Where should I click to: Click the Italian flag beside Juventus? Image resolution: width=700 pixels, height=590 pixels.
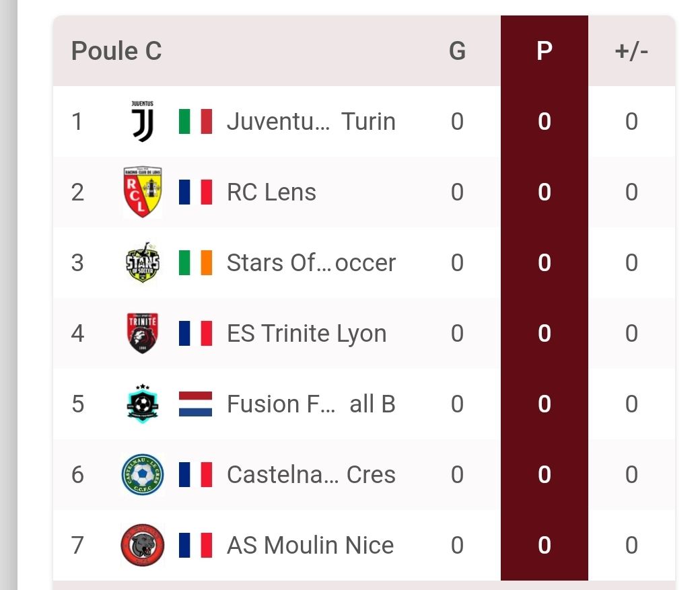point(195,122)
